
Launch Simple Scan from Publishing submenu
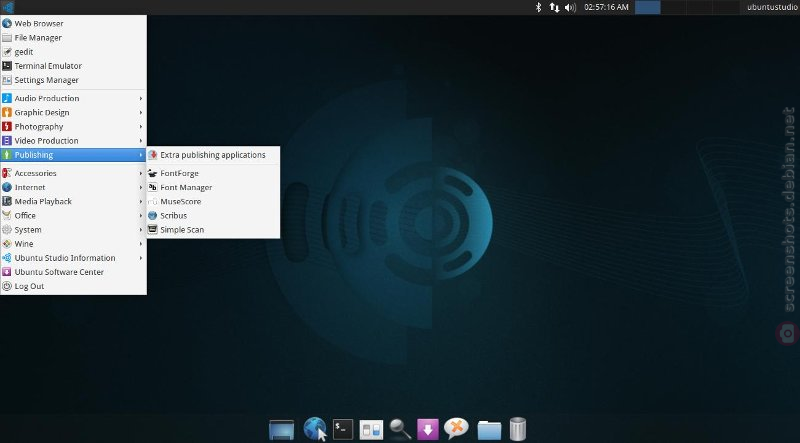point(213,230)
